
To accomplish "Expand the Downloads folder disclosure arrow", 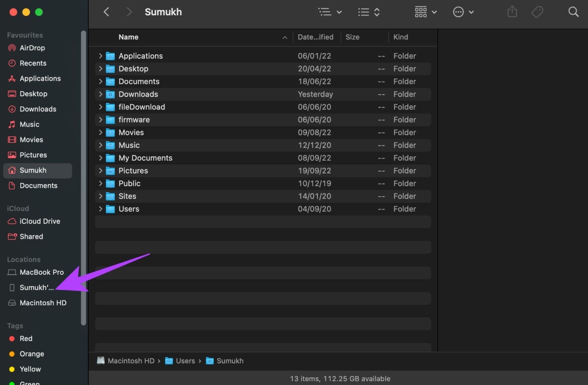I will [x=100, y=94].
